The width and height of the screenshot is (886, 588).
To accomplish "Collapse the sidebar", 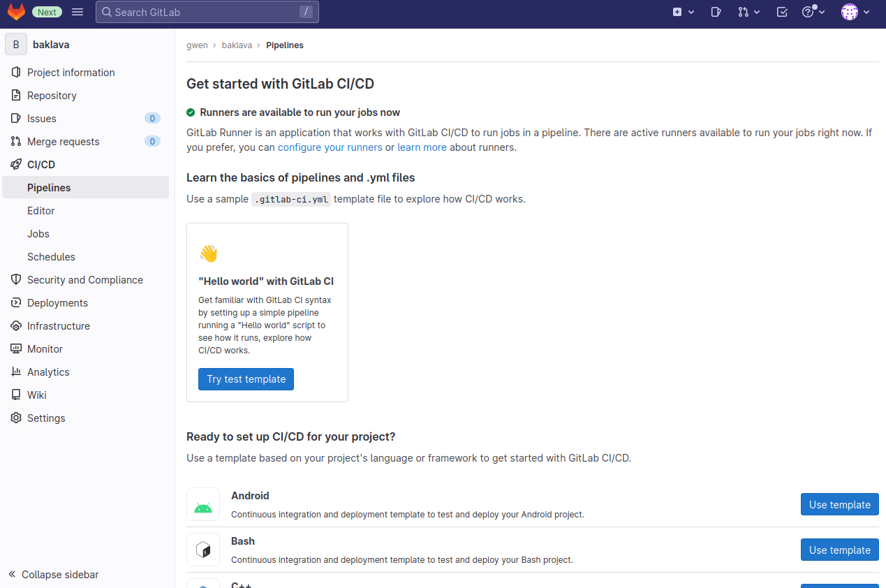I will (54, 575).
